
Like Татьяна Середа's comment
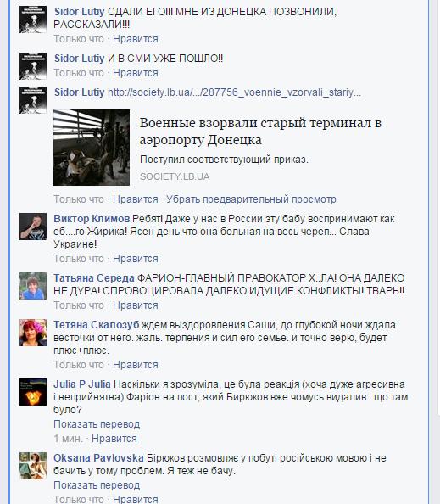135,305
